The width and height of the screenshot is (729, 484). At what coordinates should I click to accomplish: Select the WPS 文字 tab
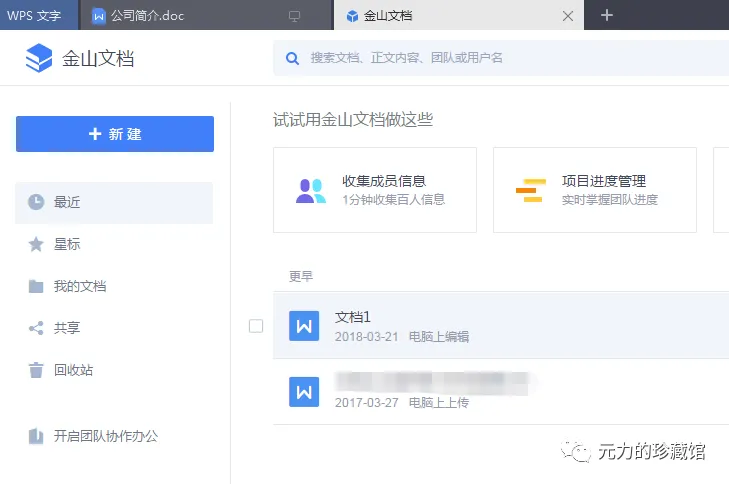(x=34, y=16)
